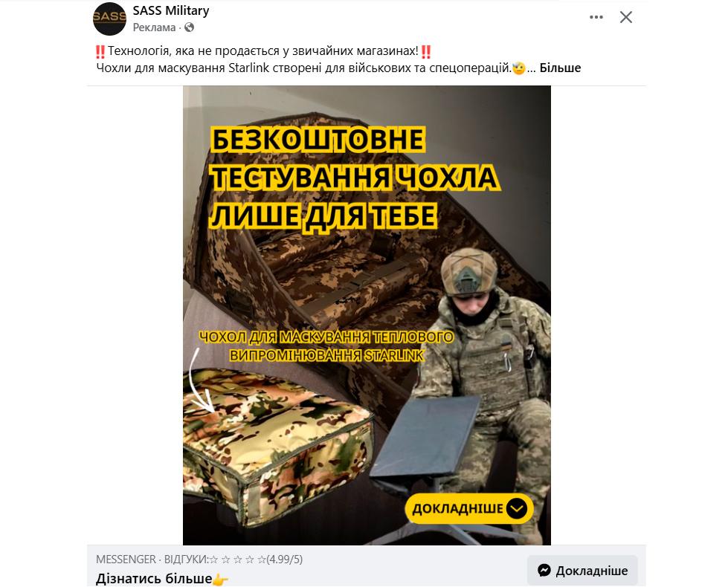Click the yellow ДОКЛАДНІШЕ button in the image

pos(469,508)
